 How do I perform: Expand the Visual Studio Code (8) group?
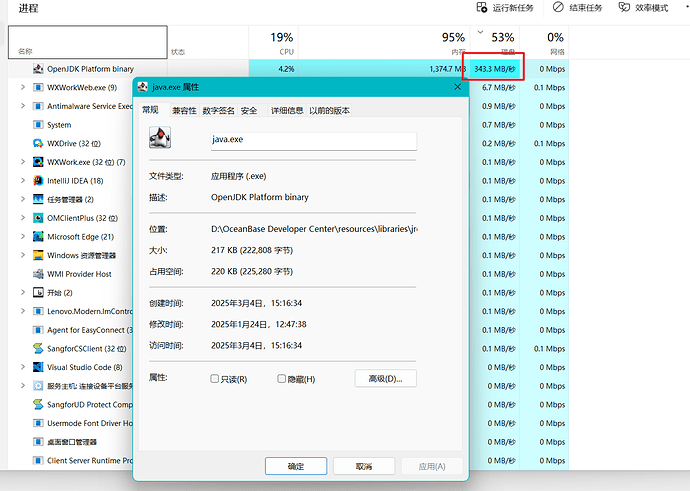pyautogui.click(x=23, y=367)
